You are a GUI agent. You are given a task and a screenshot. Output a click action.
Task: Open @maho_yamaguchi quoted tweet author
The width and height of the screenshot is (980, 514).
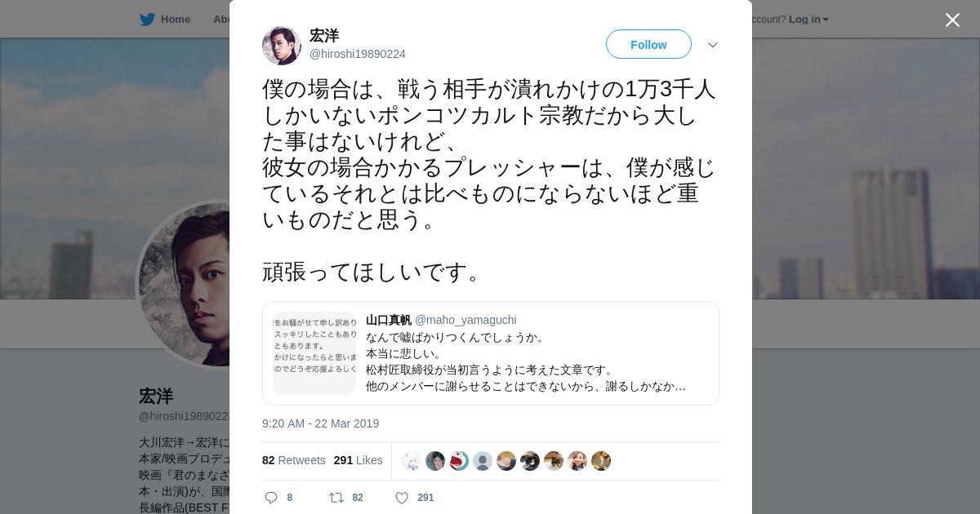coord(441,320)
